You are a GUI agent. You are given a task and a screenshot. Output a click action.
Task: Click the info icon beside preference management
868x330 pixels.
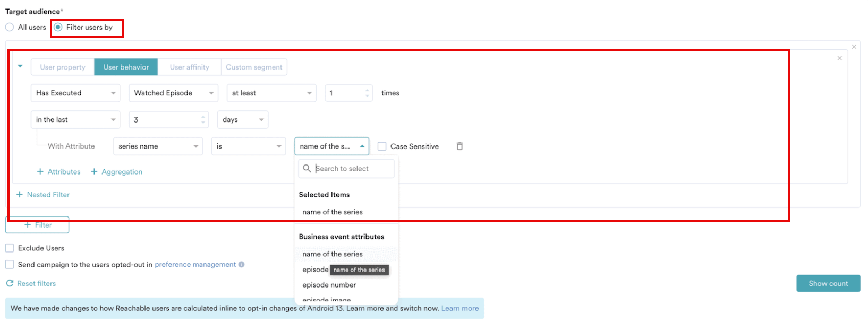242,264
